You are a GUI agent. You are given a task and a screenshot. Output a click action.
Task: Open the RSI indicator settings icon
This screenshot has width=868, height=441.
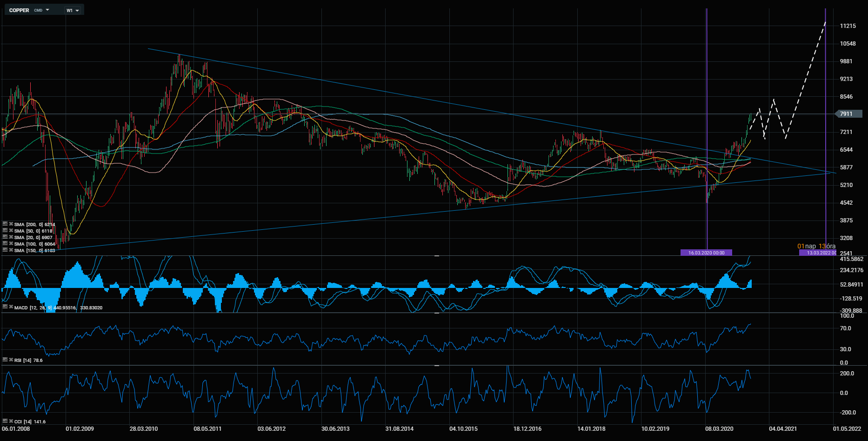[5, 360]
